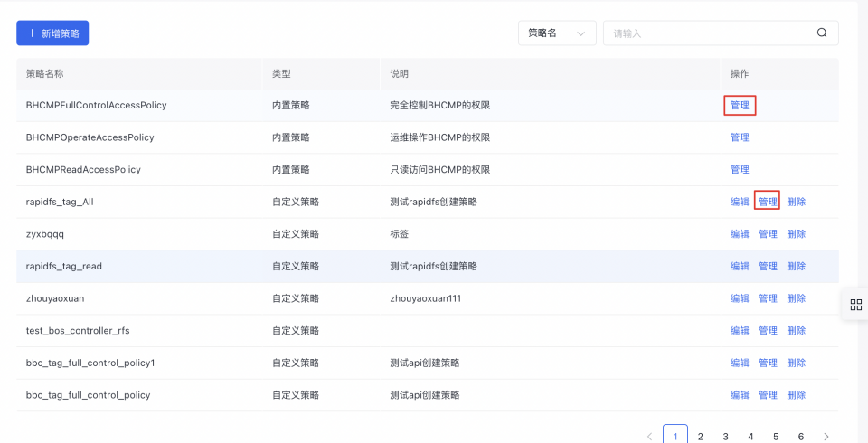868x443 pixels.
Task: Go to page 3
Action: [x=726, y=437]
